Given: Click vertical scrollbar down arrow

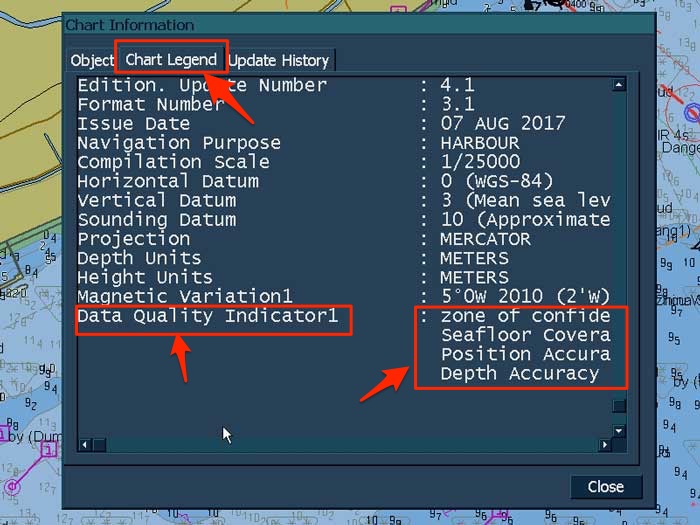Looking at the screenshot, I should (x=619, y=431).
